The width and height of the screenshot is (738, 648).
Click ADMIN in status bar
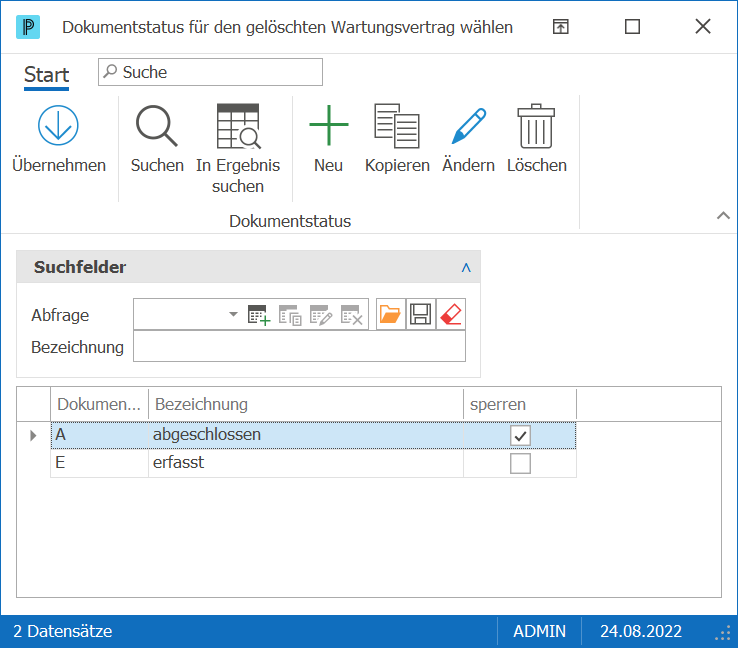point(539,632)
